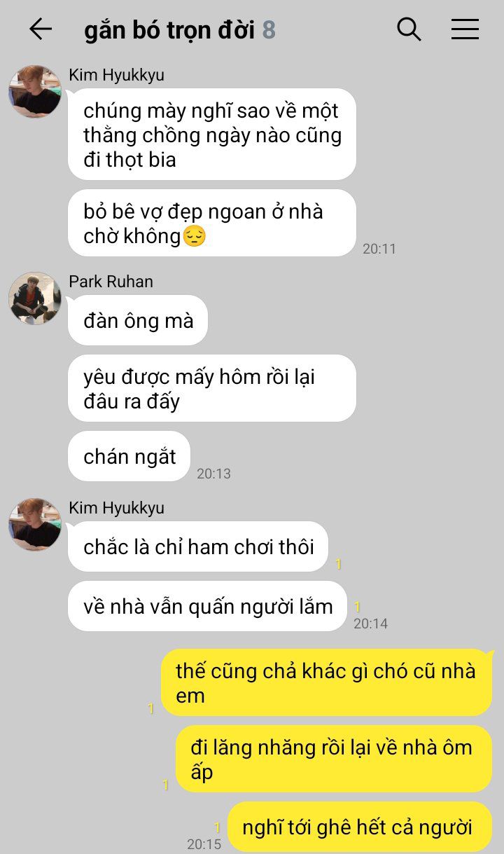Tap Kim Hyukkyu's second avatar
The height and width of the screenshot is (854, 504).
pyautogui.click(x=34, y=525)
